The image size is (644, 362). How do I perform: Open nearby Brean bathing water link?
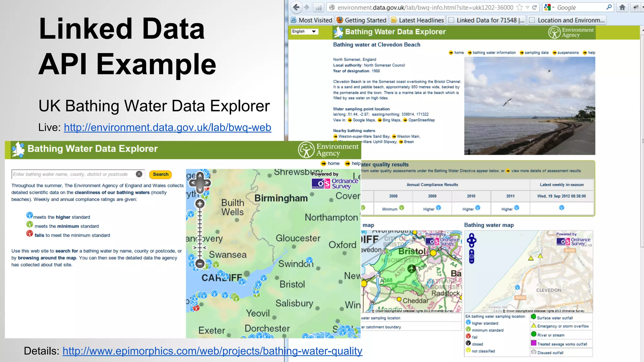tap(407, 142)
